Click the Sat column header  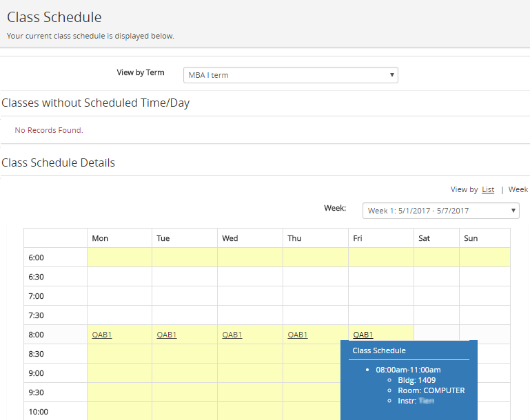pos(425,238)
